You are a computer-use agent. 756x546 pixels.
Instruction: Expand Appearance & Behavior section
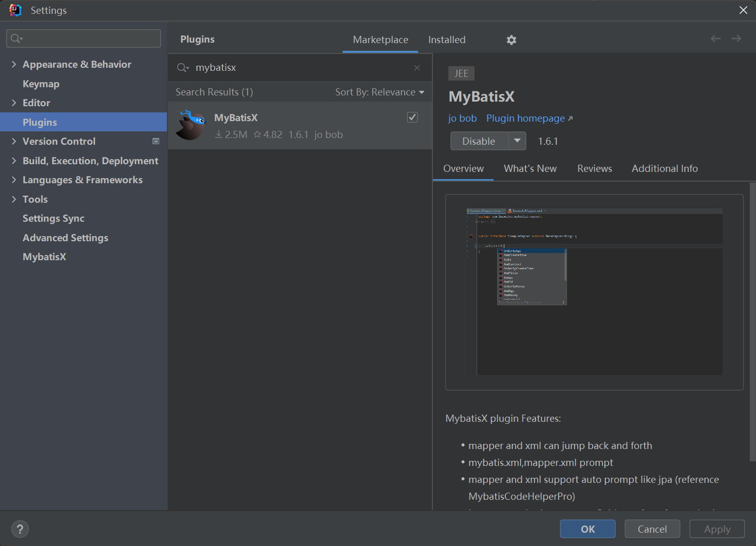coord(14,64)
